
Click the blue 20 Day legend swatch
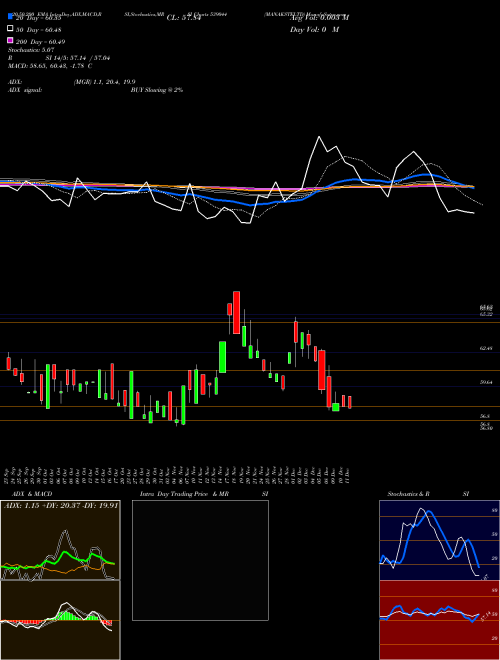(x=10, y=16)
